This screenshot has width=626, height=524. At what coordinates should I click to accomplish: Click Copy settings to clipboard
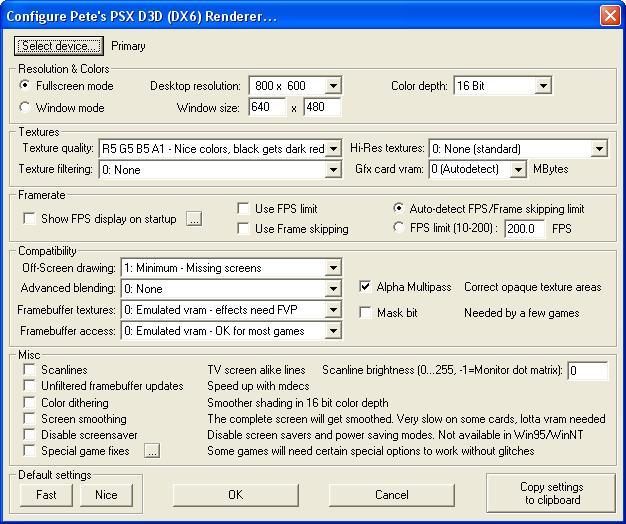point(551,493)
